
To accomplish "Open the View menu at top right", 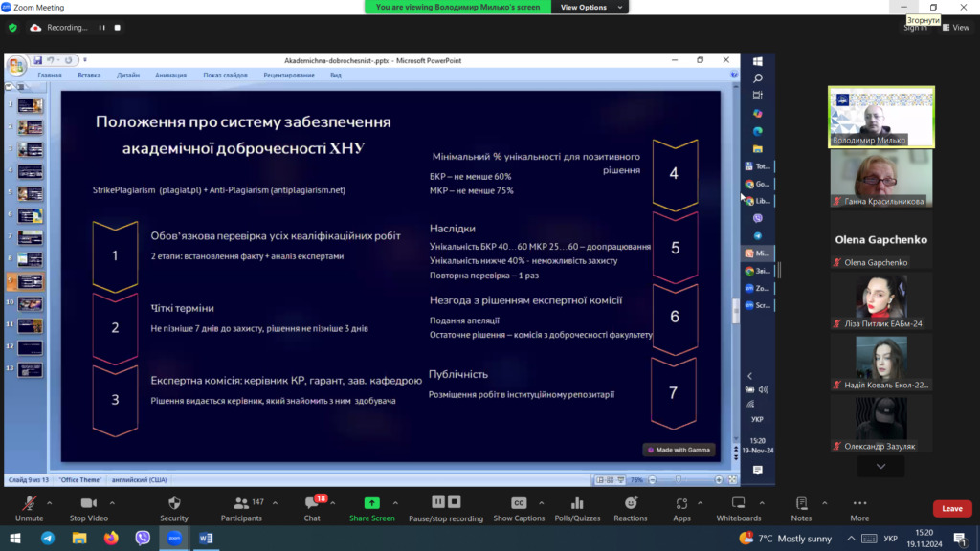I will (955, 28).
